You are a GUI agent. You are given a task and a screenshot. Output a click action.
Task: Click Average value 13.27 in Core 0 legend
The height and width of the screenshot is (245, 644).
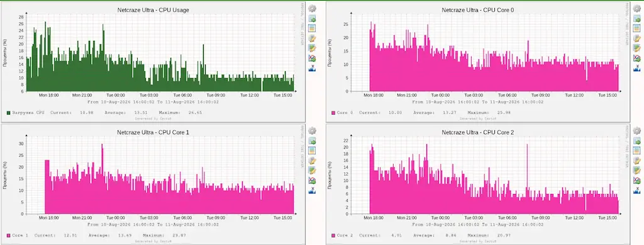(x=450, y=112)
